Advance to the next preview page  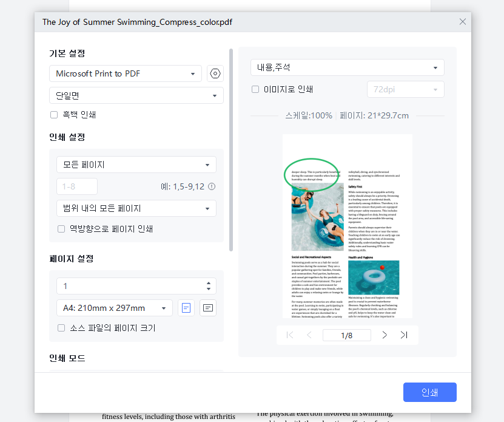pos(385,335)
